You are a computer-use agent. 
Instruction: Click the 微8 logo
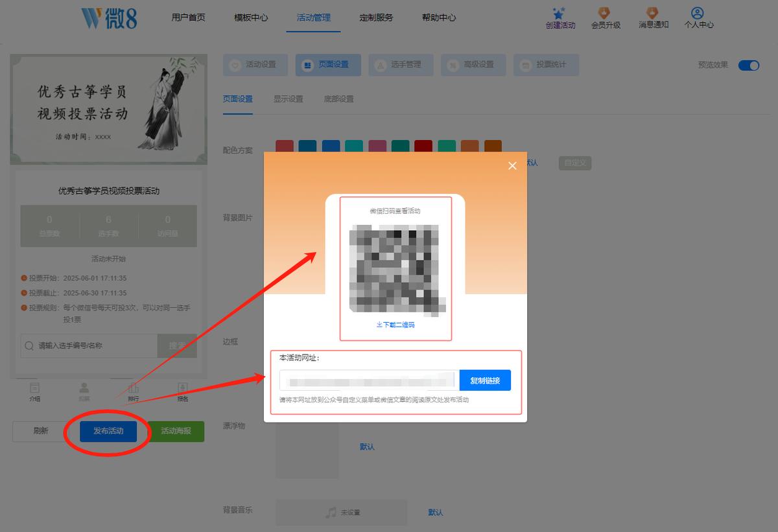(109, 17)
